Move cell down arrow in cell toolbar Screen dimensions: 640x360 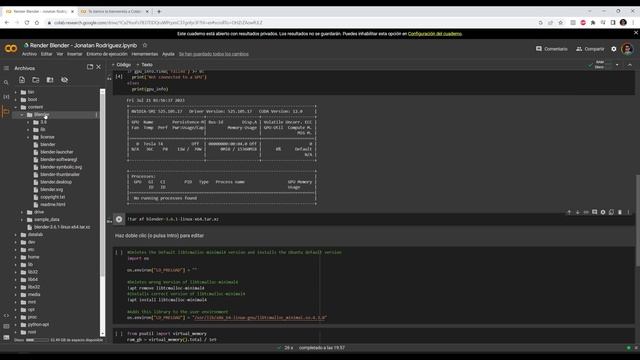pos(578,212)
